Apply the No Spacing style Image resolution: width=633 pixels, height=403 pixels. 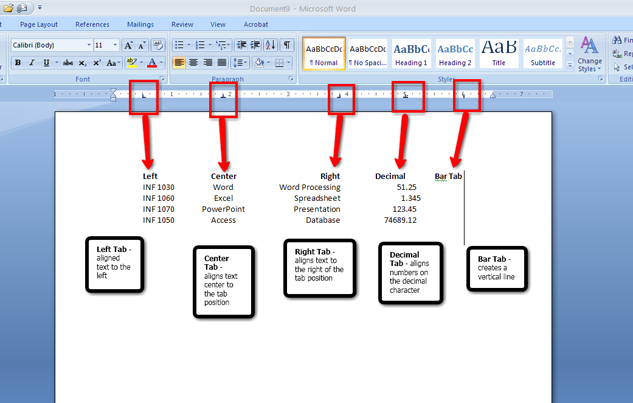[x=367, y=54]
